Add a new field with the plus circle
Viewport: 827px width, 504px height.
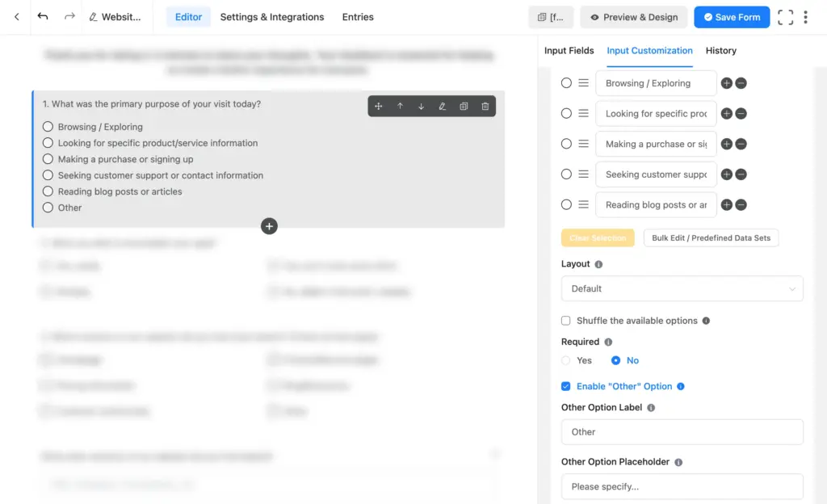[x=269, y=226]
